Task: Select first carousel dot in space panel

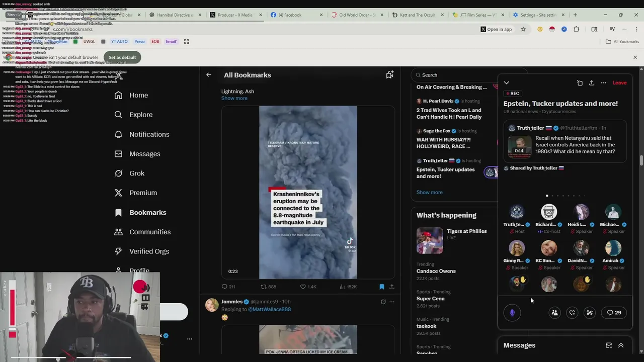Action: coord(547,196)
